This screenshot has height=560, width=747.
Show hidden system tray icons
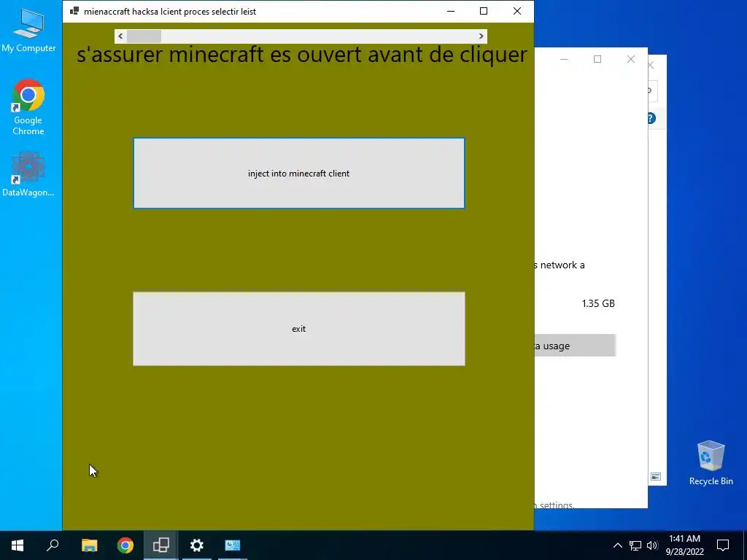[x=617, y=545]
